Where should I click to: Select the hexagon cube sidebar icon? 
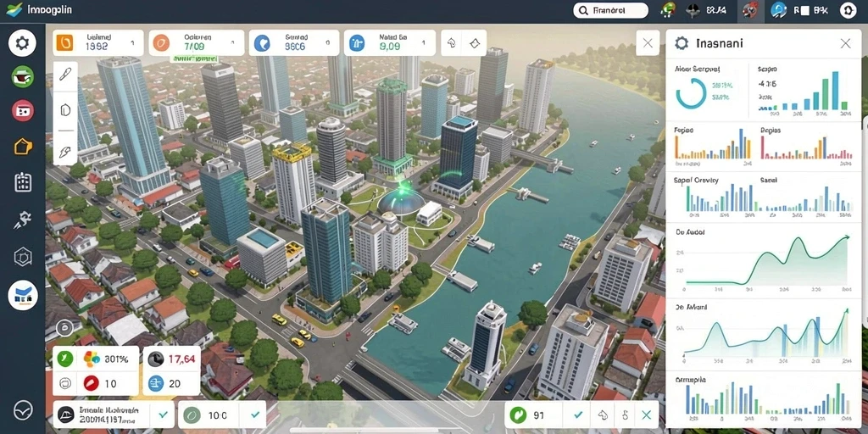coord(23,257)
